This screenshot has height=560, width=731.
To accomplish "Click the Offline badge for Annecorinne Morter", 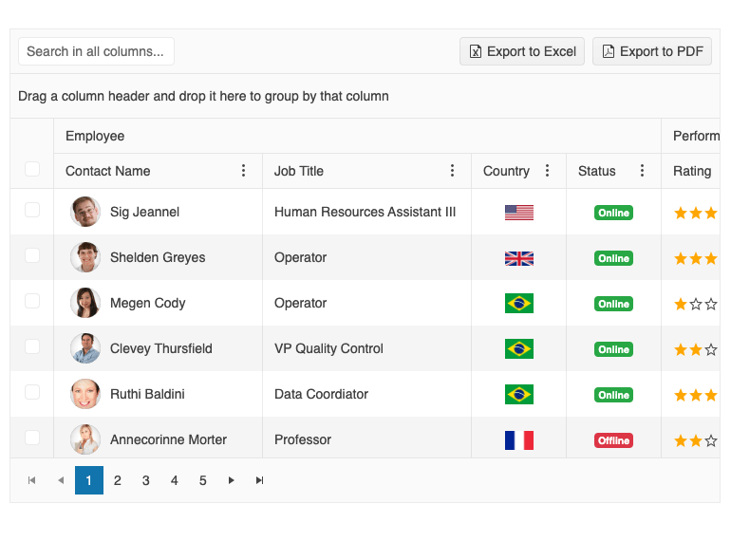I will coord(613,440).
